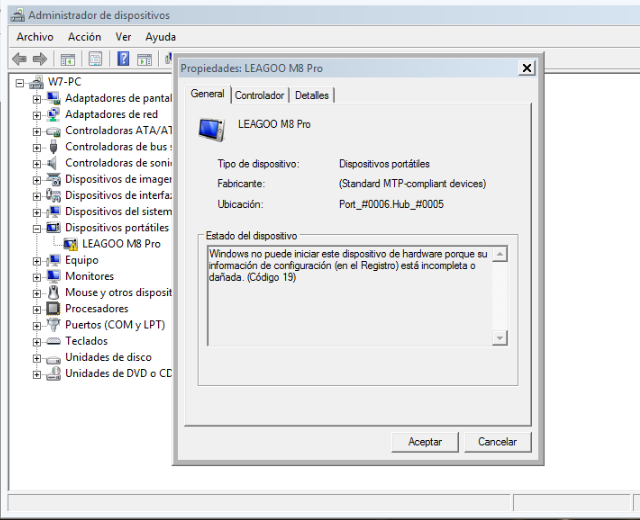
Task: Click the show/hide console tree icon
Action: (67, 60)
